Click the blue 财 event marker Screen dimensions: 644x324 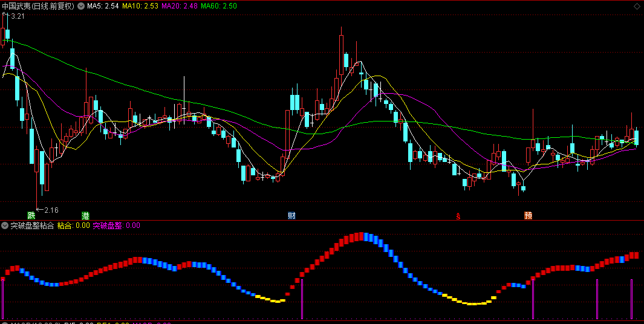pyautogui.click(x=291, y=216)
